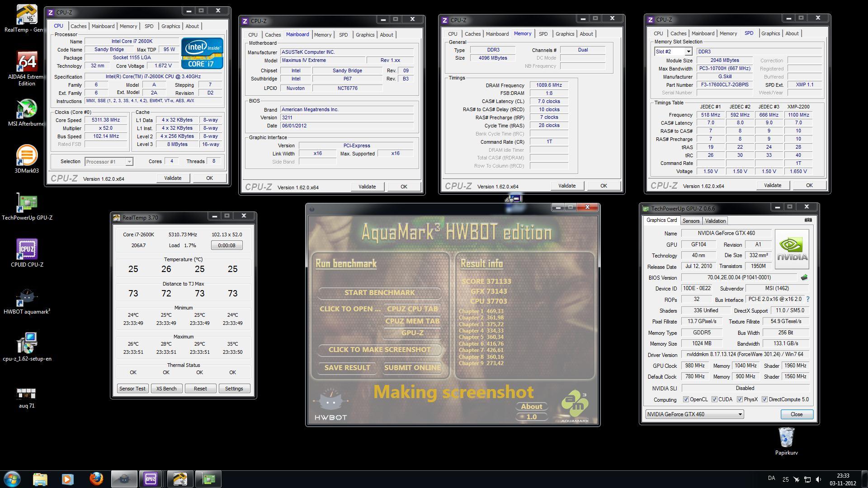Open 3DMark03 desktop icon

tap(26, 159)
